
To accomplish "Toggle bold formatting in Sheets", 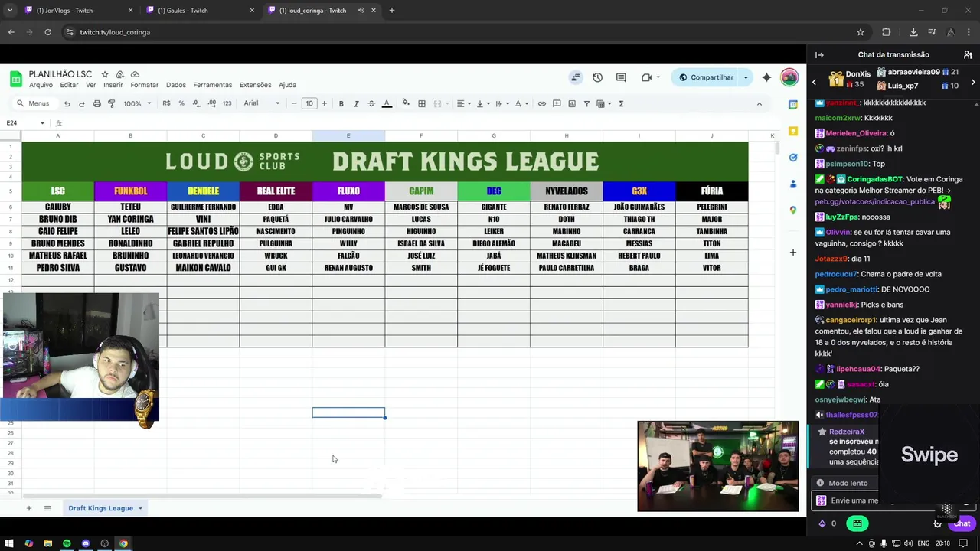I will 341,103.
